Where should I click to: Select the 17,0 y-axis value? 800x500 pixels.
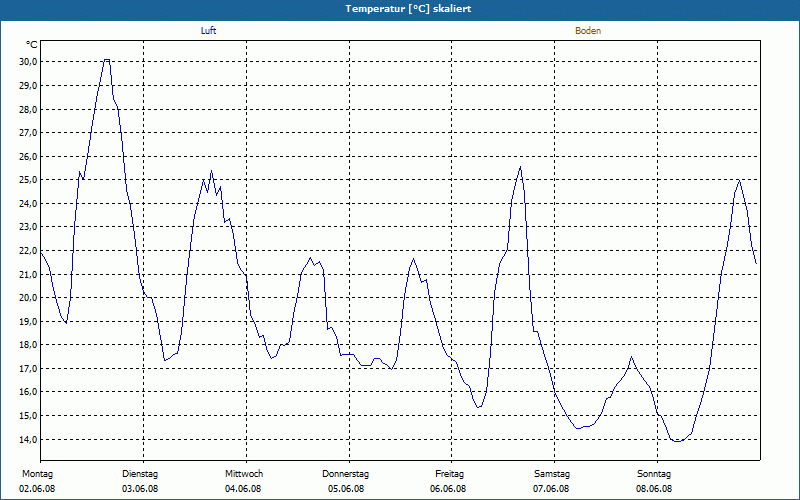[29, 368]
